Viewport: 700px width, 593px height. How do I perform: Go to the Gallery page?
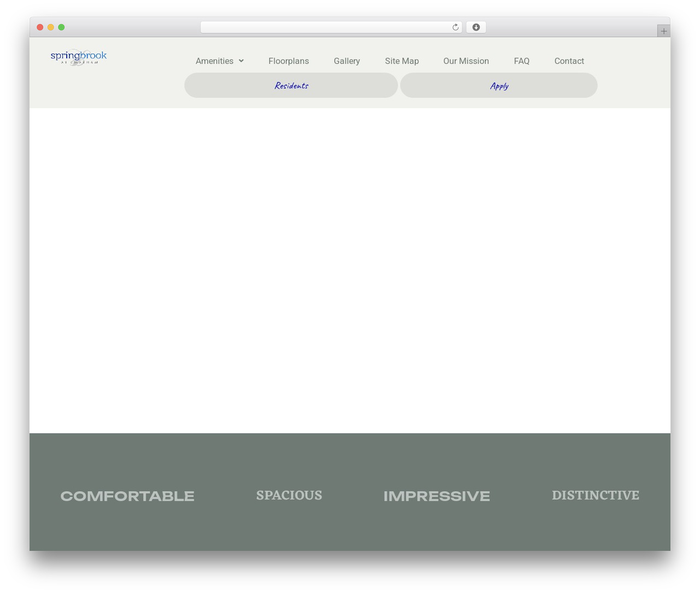coord(347,61)
